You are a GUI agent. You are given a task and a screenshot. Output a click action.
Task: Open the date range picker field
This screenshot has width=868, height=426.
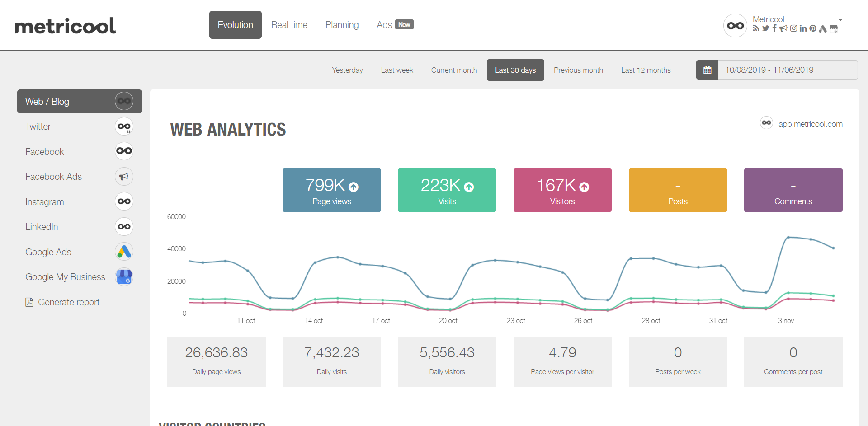[787, 70]
